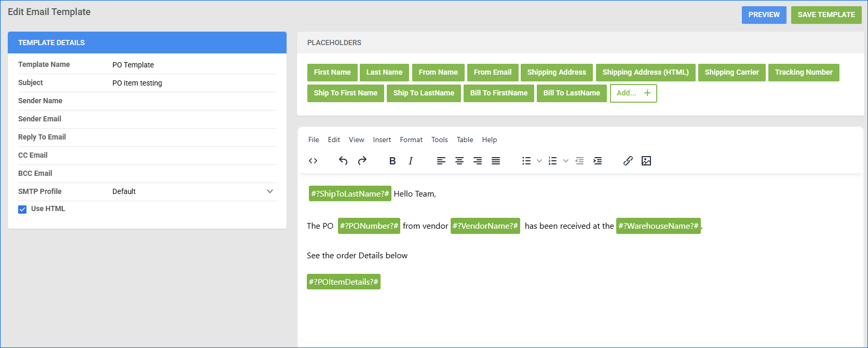Open bullet list style dropdown arrow
The width and height of the screenshot is (868, 348).
tap(539, 161)
